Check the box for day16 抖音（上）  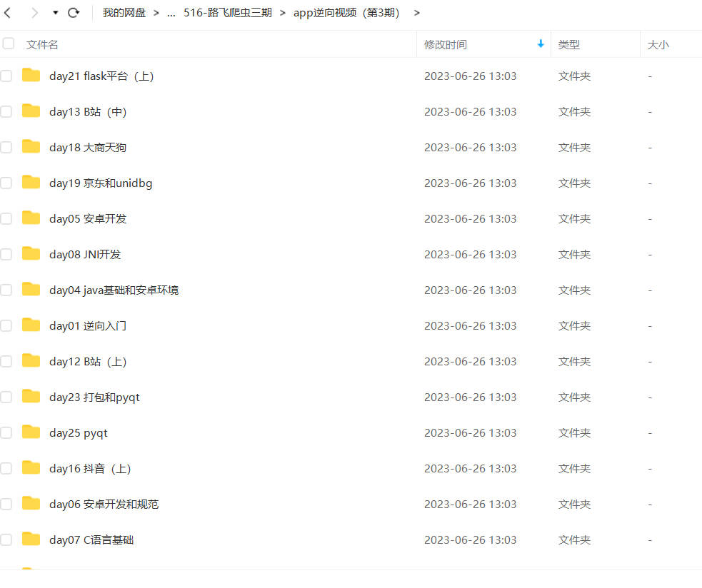[6, 468]
